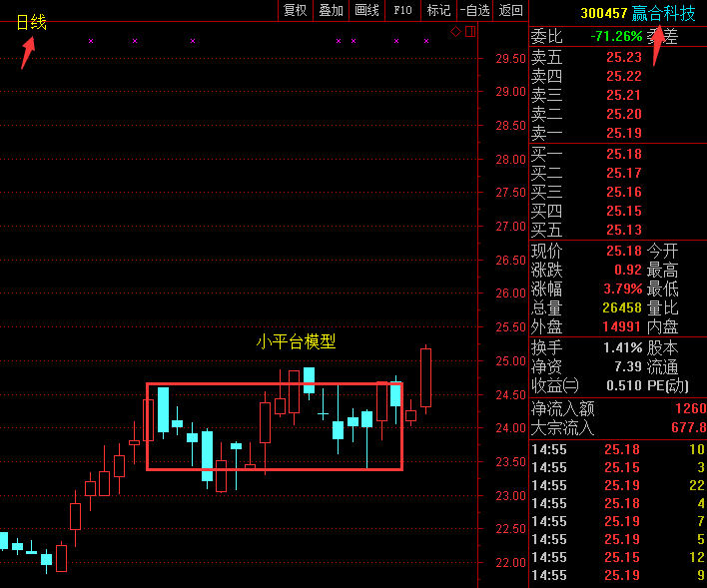Image resolution: width=707 pixels, height=588 pixels.
Task: Click the 涨幅 value 3.79%
Action: [623, 289]
